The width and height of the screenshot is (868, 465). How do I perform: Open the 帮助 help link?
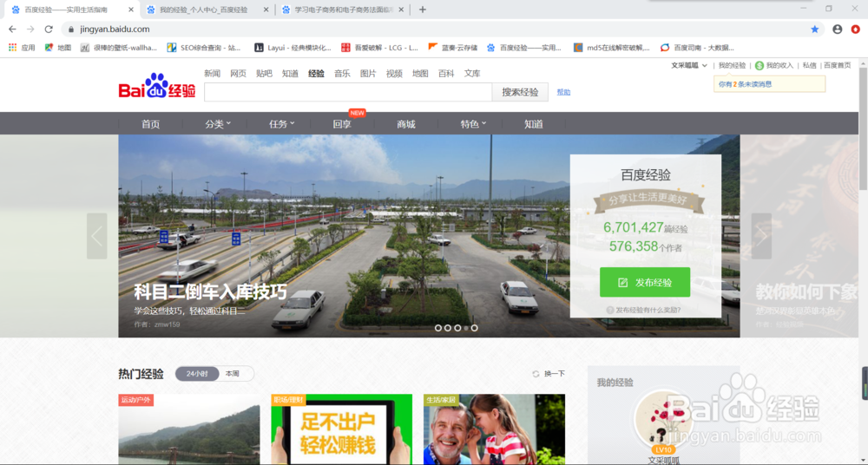point(563,92)
